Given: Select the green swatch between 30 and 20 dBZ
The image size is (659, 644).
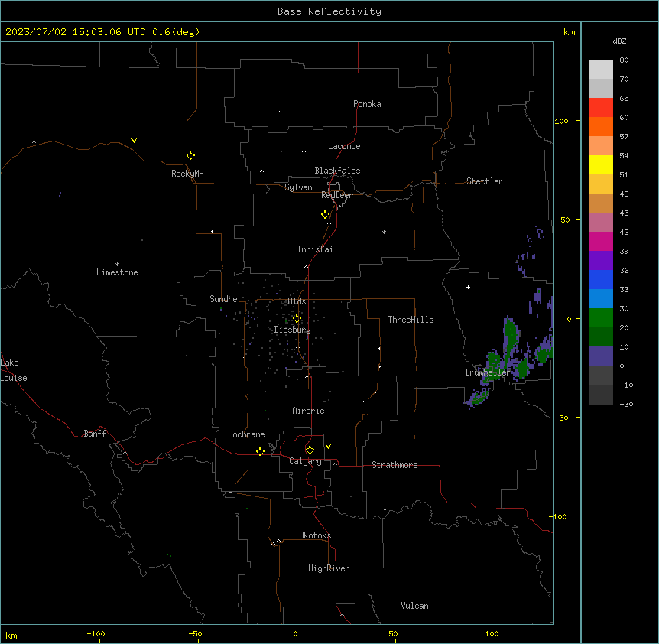Looking at the screenshot, I should [601, 317].
